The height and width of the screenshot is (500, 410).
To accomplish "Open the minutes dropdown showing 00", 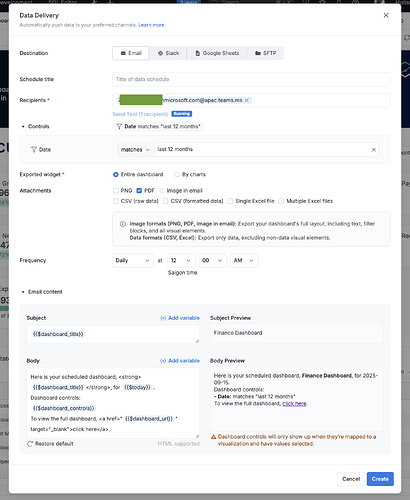I will [213, 260].
